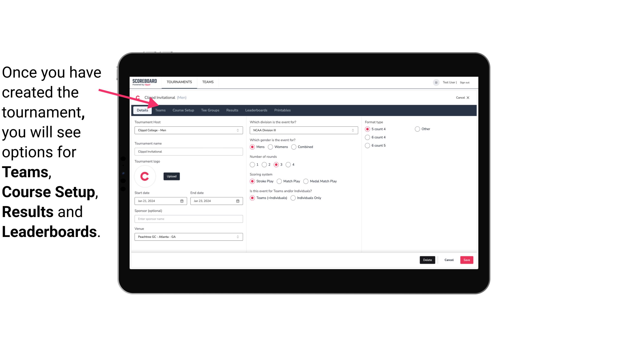Image resolution: width=644 pixels, height=346 pixels.
Task: Switch to the Course Setup tab
Action: coord(183,110)
